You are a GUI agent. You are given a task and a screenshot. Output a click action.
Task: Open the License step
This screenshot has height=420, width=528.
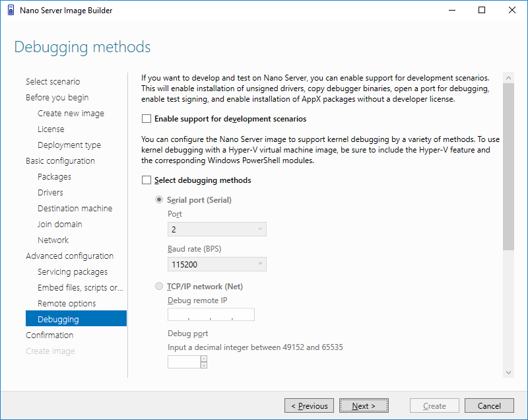tap(51, 129)
